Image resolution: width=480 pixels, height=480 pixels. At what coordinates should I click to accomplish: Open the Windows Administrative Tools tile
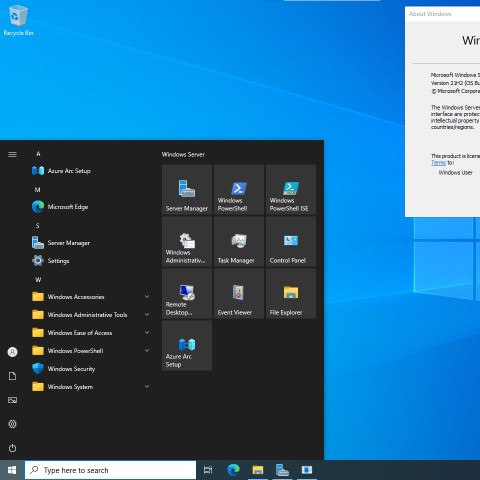187,242
